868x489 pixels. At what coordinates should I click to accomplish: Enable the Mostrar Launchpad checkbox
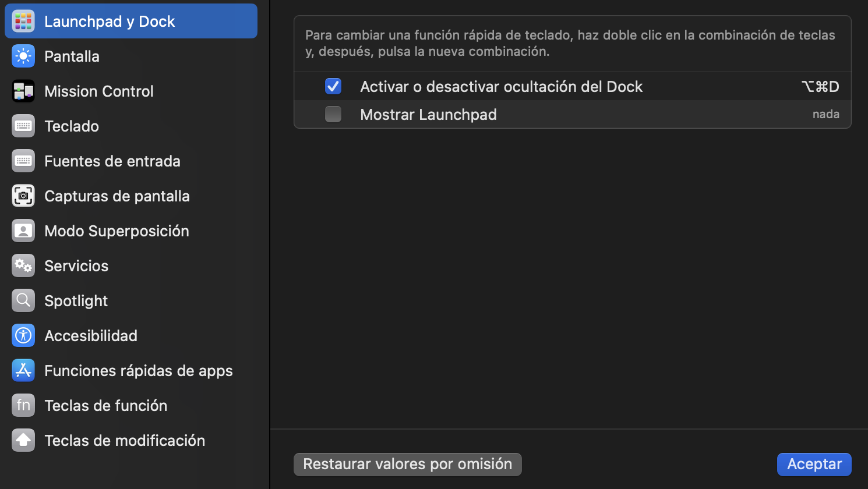333,115
